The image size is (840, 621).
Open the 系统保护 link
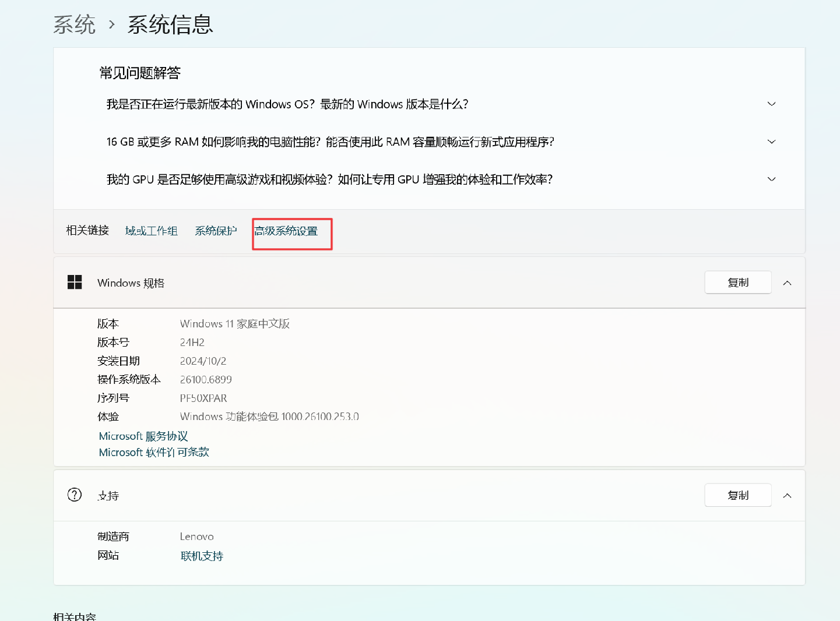(x=216, y=231)
